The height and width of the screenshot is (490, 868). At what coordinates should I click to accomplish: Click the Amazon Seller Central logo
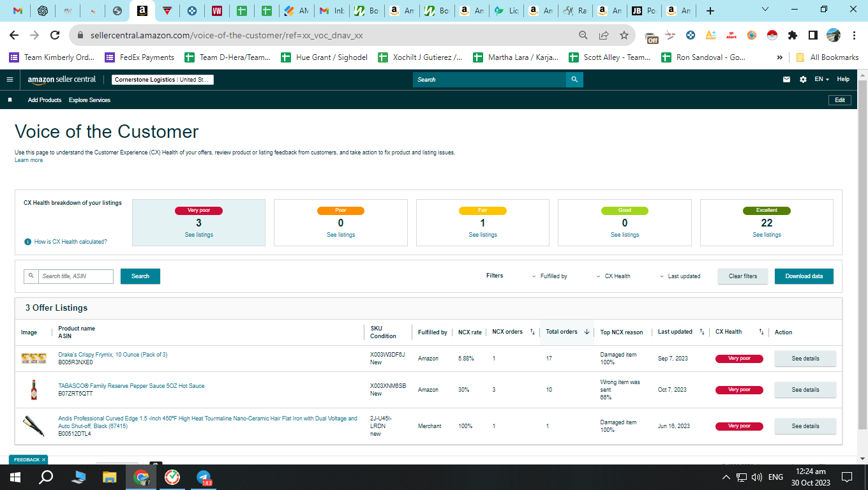[62, 80]
